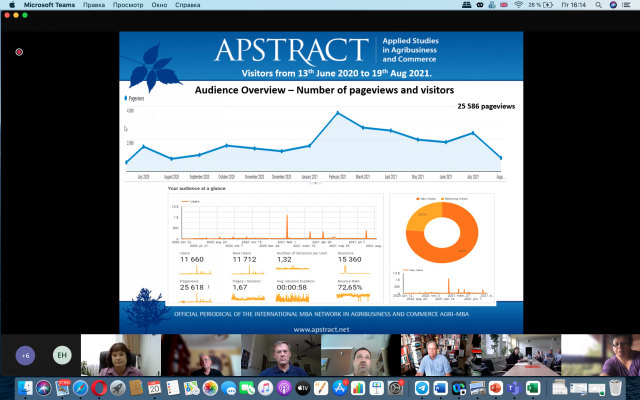Open Calendar showing date 20
Image resolution: width=640 pixels, height=400 pixels.
(154, 388)
